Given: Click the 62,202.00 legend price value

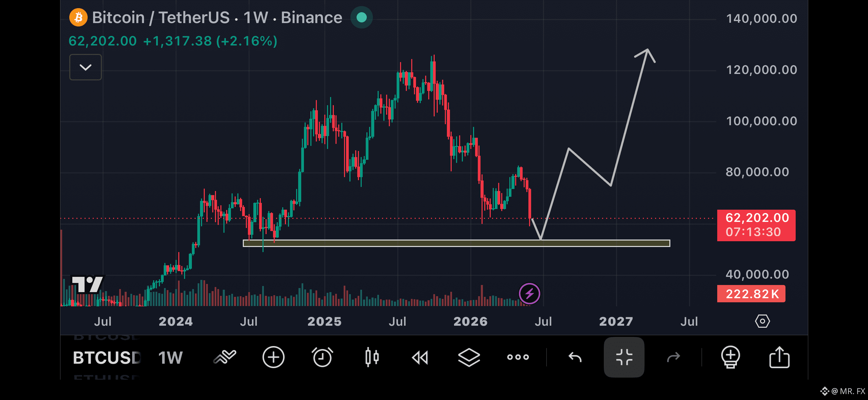Looking at the screenshot, I should (x=103, y=41).
